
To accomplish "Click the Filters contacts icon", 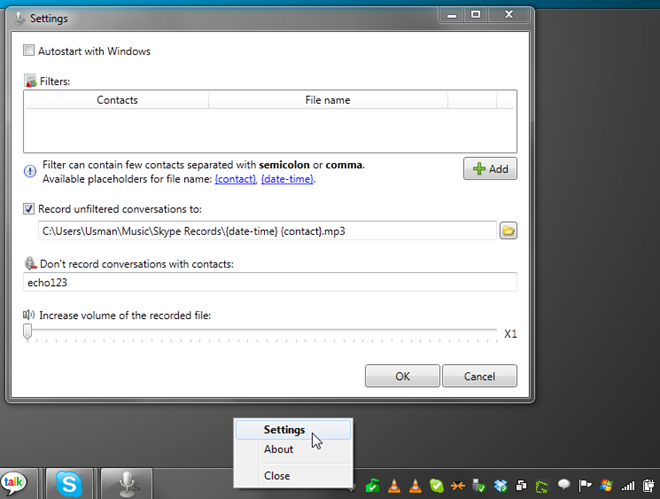I will point(30,81).
